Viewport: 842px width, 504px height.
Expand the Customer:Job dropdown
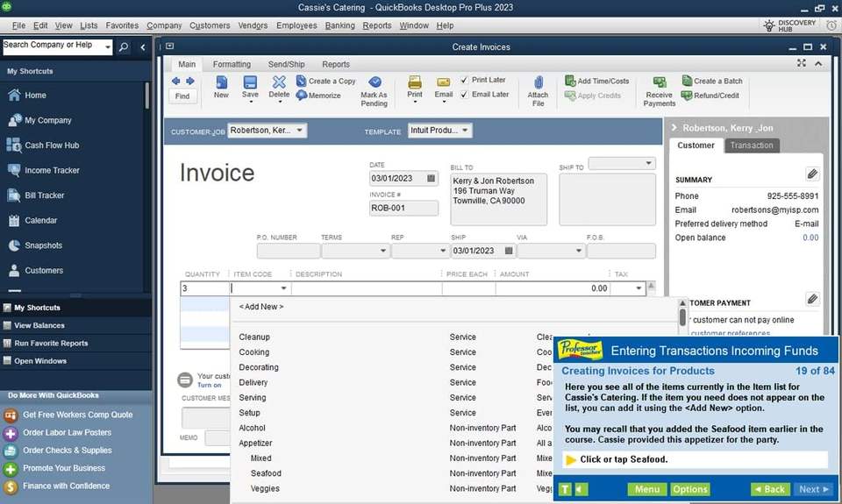(300, 131)
